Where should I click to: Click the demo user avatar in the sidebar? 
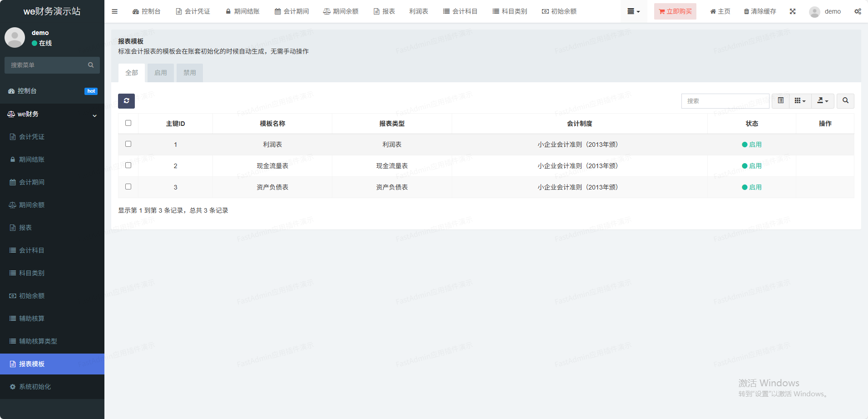15,38
